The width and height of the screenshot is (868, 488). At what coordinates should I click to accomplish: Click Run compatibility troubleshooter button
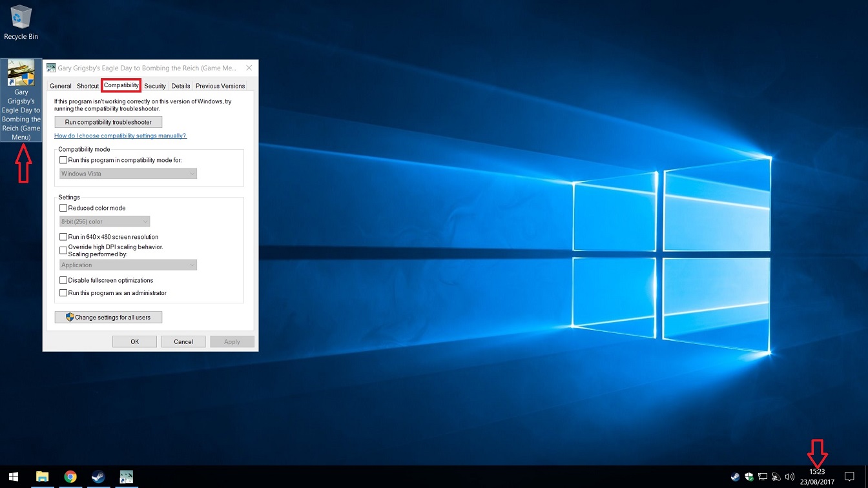click(x=108, y=122)
